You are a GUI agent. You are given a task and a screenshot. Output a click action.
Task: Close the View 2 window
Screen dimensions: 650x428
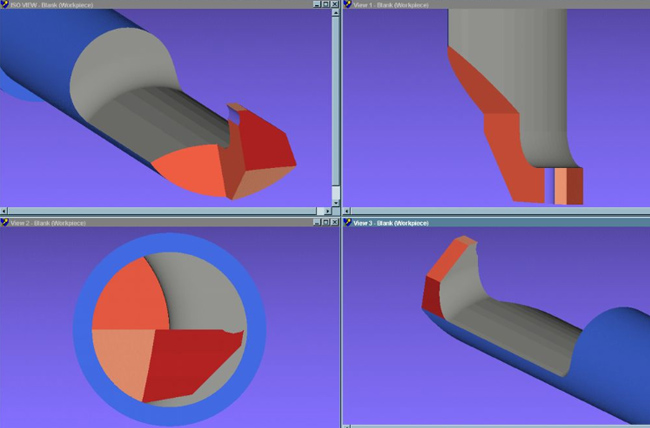point(336,221)
